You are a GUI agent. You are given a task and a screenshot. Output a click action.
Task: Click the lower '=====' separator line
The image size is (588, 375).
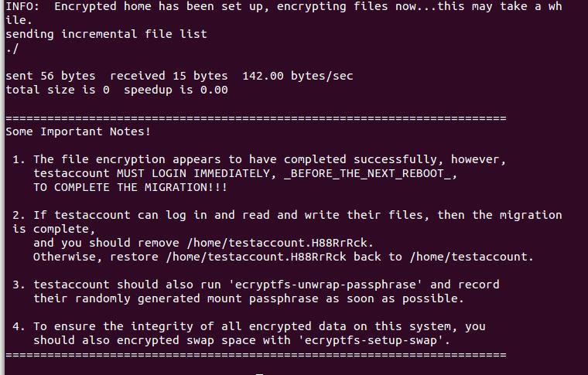click(x=255, y=354)
